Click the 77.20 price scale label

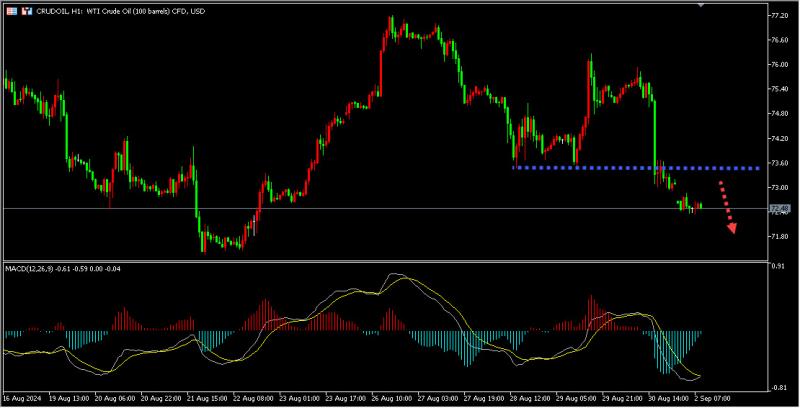(x=780, y=16)
